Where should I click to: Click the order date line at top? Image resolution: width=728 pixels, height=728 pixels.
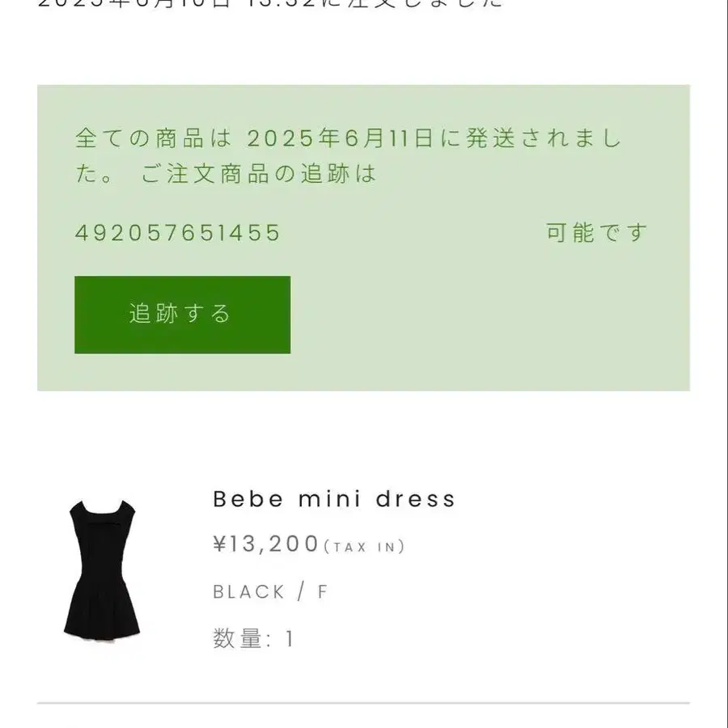(270, 4)
